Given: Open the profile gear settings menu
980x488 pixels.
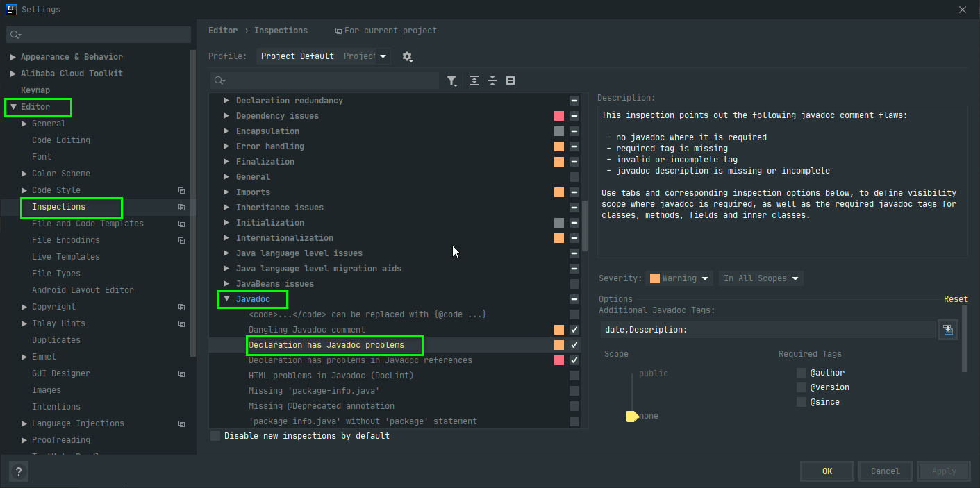Looking at the screenshot, I should tap(407, 56).
